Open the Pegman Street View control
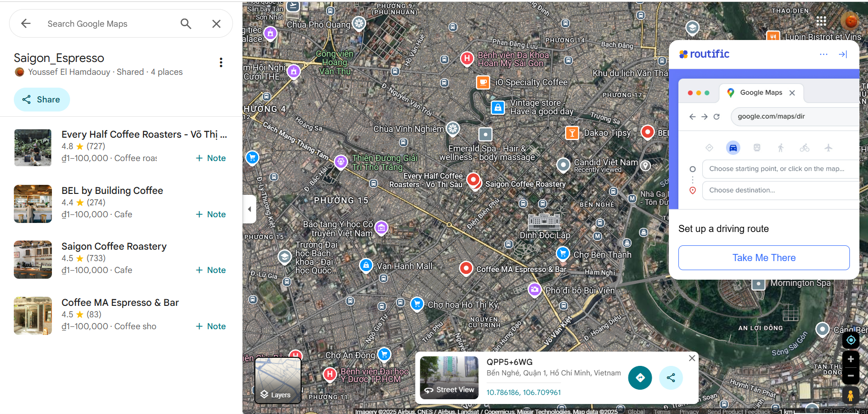The width and height of the screenshot is (868, 414). pos(850,395)
